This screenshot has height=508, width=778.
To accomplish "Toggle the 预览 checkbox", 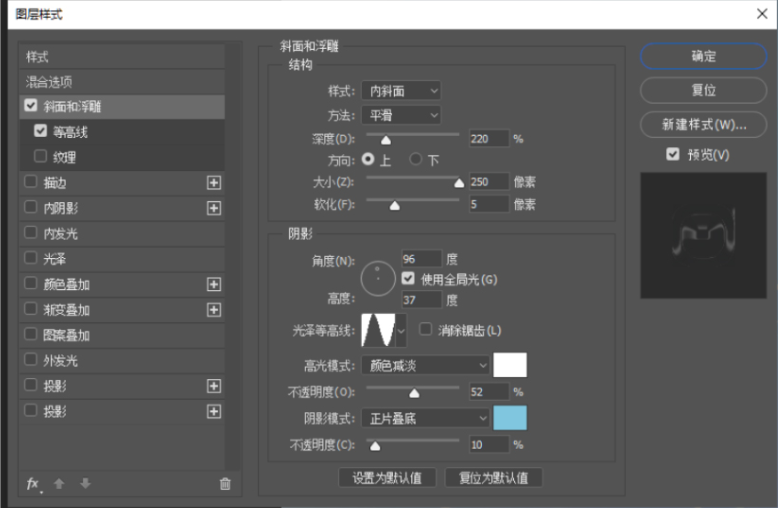I will coord(673,154).
